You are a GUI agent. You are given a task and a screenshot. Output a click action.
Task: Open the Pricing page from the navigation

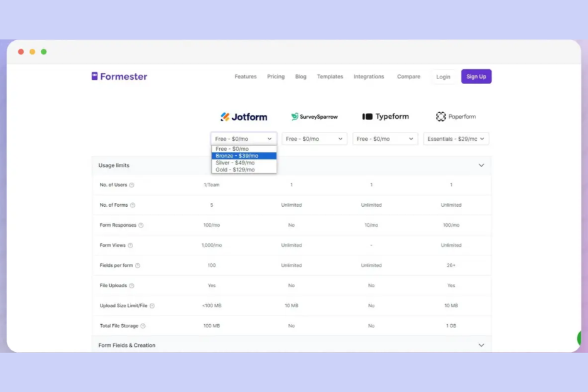click(275, 76)
